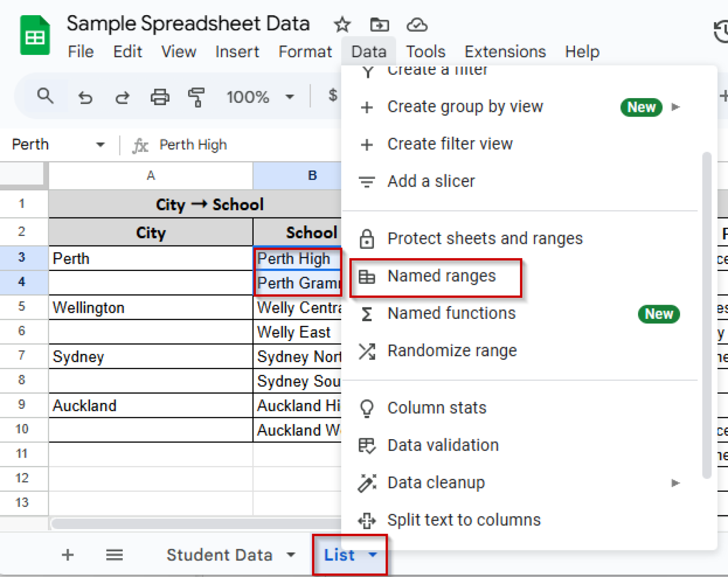Open Named ranges from the Data menu

pyautogui.click(x=441, y=276)
